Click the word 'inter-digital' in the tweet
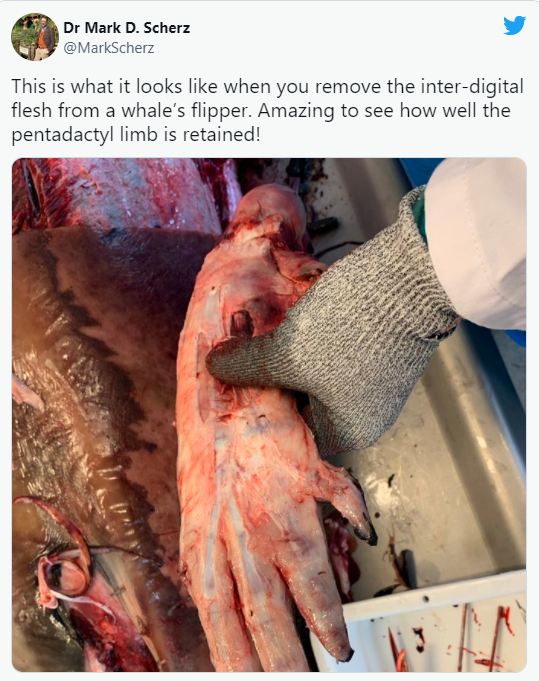Image resolution: width=539 pixels, height=681 pixels. pyautogui.click(x=472, y=86)
